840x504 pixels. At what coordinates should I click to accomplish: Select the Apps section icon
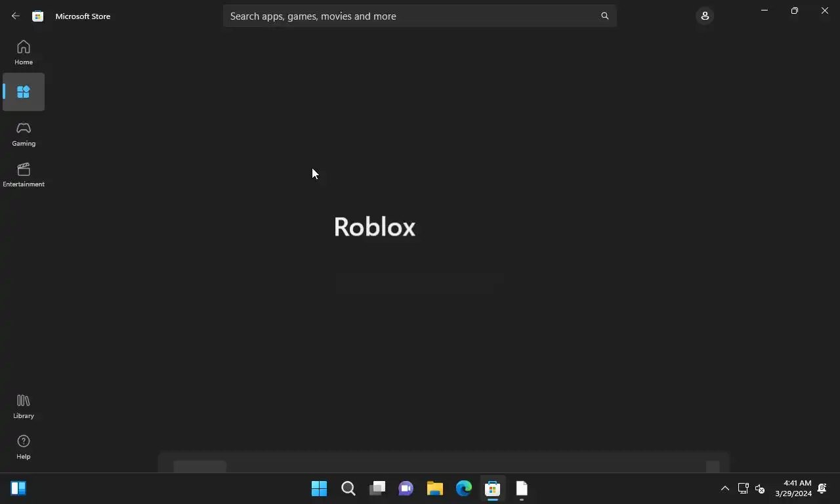(x=24, y=92)
